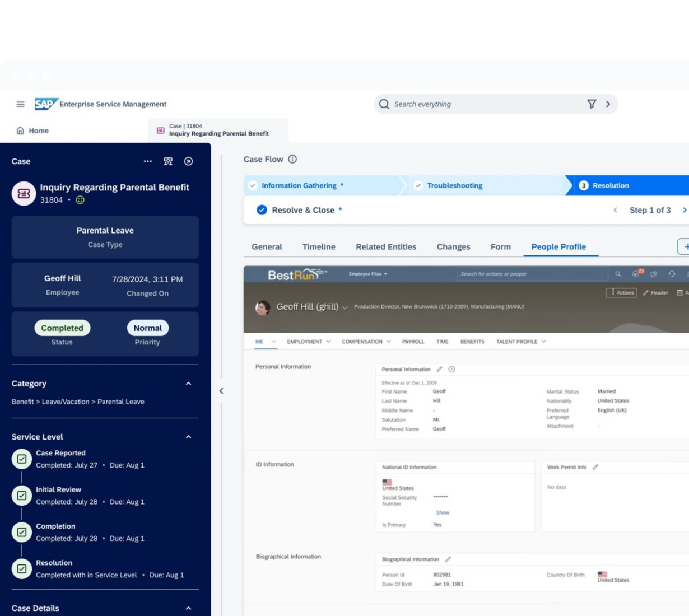
Task: Open the hamburger navigation menu
Action: pos(21,104)
